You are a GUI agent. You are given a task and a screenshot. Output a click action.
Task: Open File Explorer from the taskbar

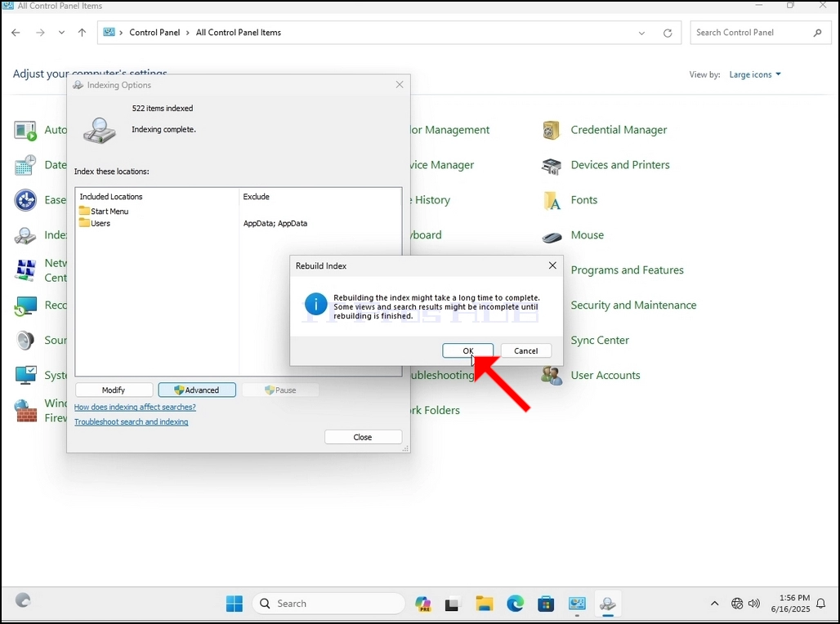click(485, 604)
